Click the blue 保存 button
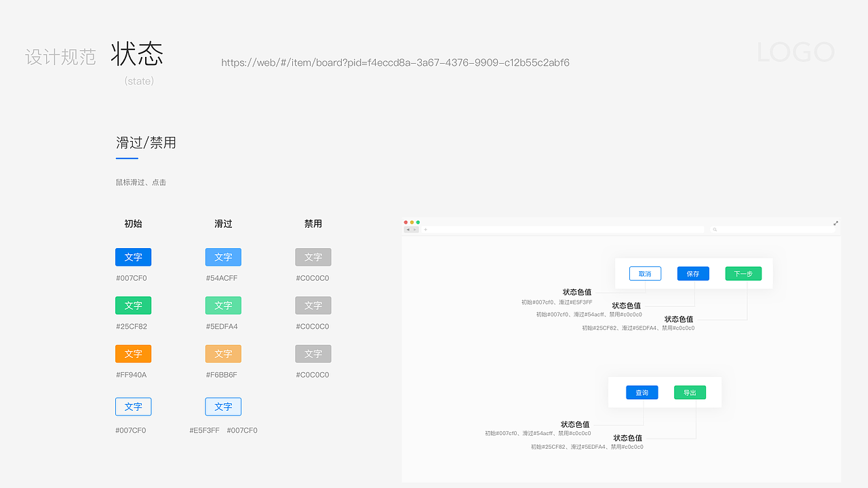Viewport: 868px width, 488px height. (693, 274)
